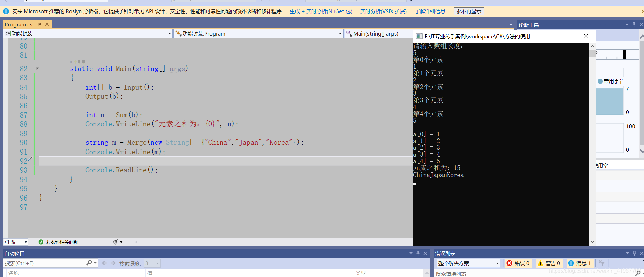Click the back arrow in 自动窗口 search

pyautogui.click(x=104, y=263)
